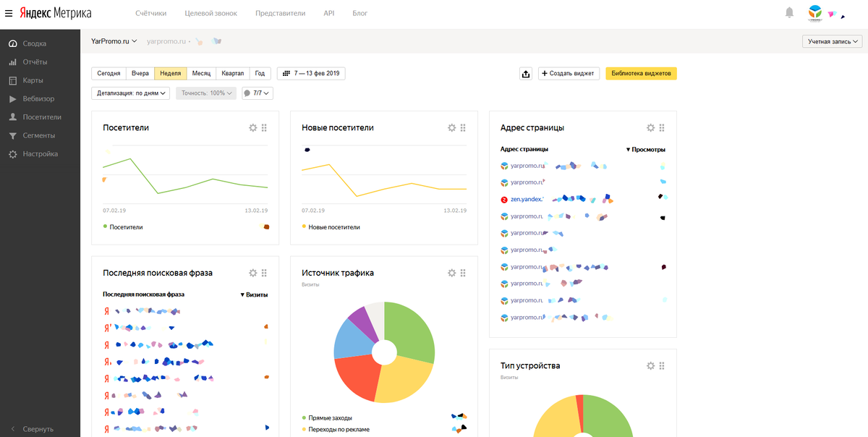868x437 pixels.
Task: Click drag handle of Адрес страницы widget
Action: pos(662,127)
